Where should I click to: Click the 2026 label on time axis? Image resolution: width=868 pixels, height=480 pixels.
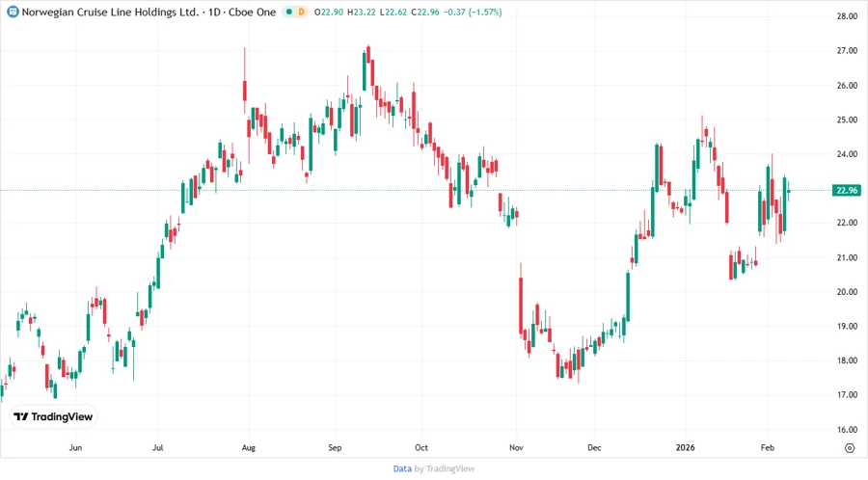coord(686,447)
